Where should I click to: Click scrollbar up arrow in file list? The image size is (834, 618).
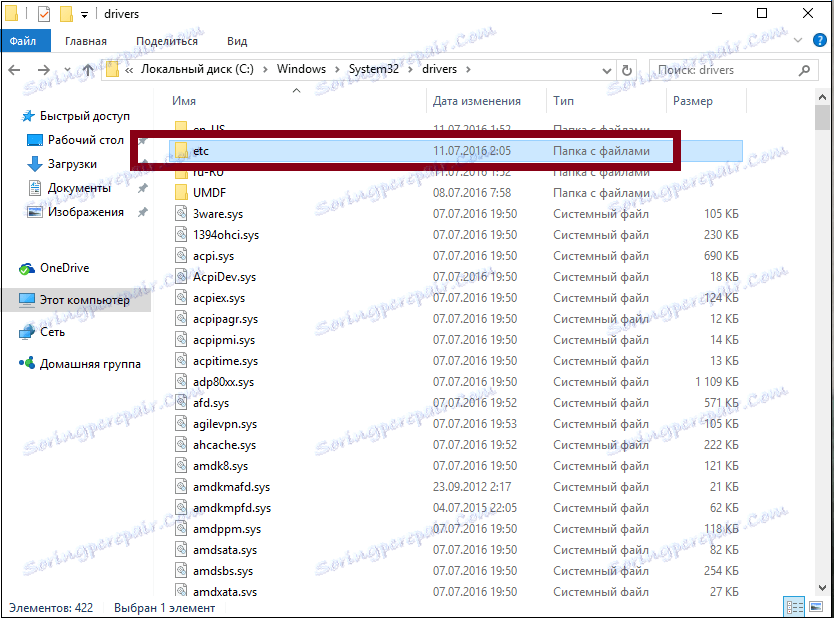[822, 97]
